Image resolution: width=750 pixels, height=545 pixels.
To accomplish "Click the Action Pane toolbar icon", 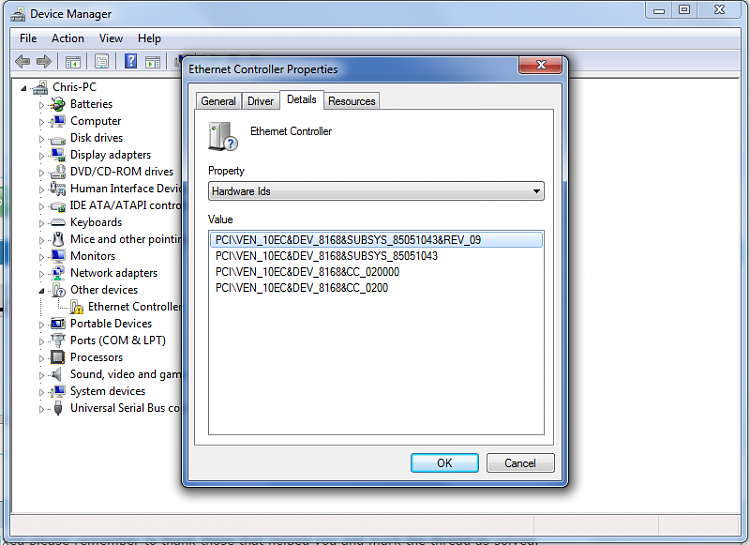I will (x=153, y=62).
